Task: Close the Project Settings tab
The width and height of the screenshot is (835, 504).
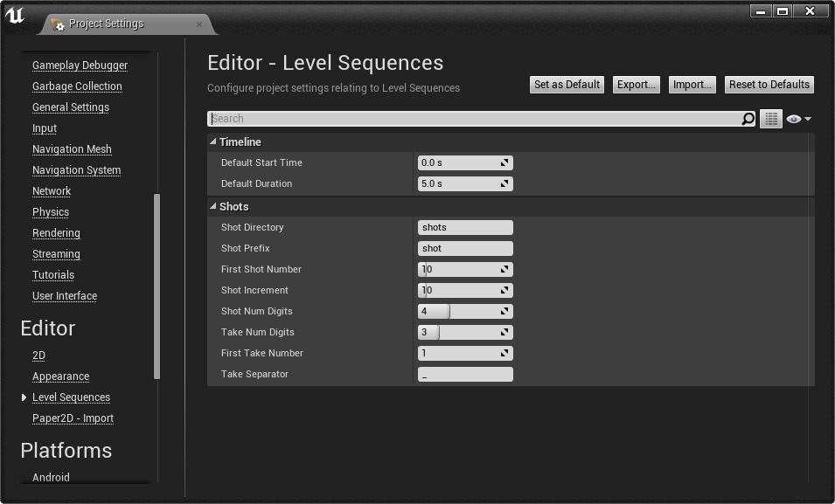Action: (x=199, y=24)
